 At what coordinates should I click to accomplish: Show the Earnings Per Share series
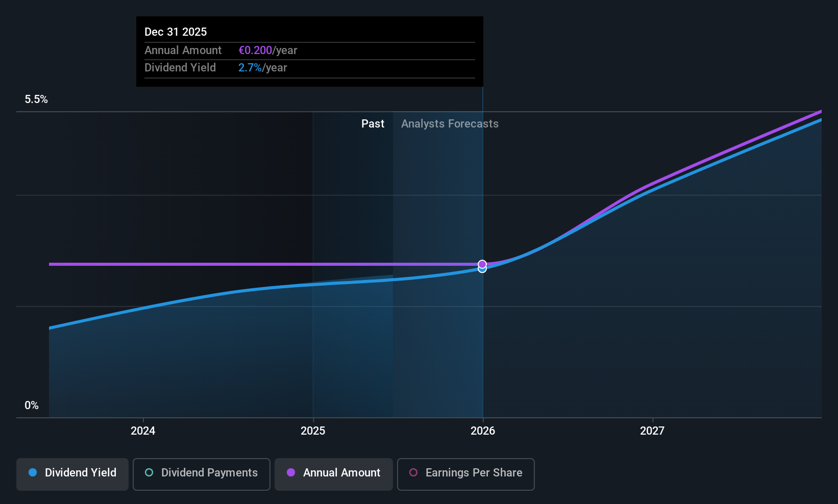click(x=465, y=474)
